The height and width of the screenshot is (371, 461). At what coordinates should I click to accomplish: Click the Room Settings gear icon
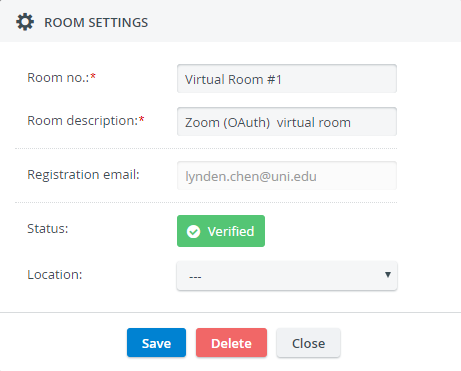coord(25,22)
